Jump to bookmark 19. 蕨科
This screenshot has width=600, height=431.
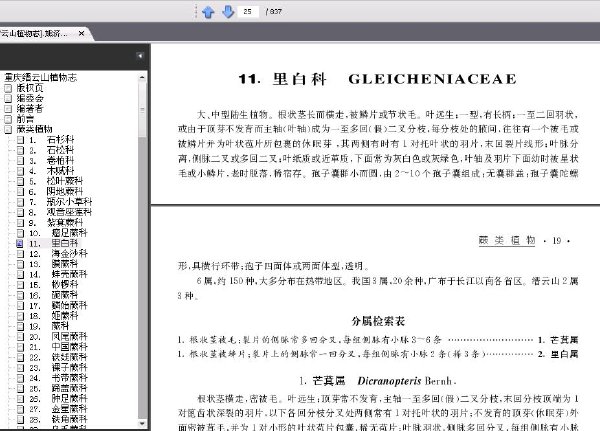[49, 326]
